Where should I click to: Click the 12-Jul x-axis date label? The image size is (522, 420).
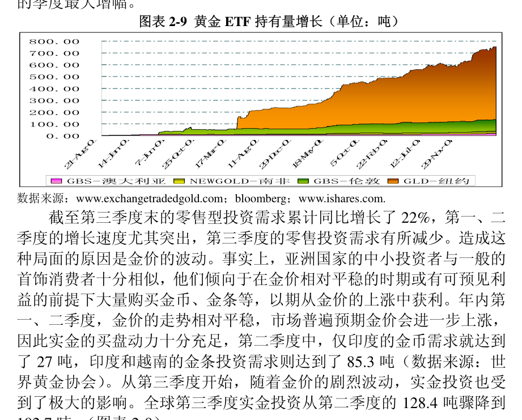tap(406, 154)
